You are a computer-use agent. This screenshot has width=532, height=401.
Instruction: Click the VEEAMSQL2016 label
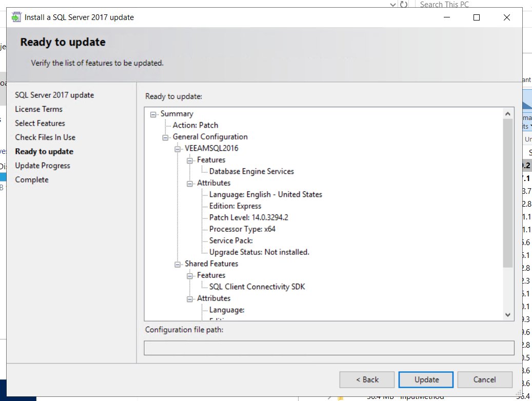(211, 148)
